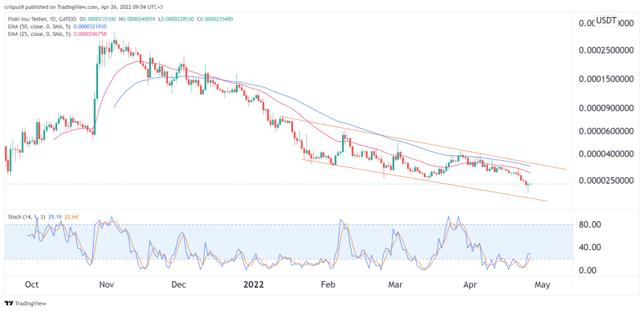Click the EMA 50 value 0.0000321930
Screen dimensions: 644x311
coord(91,26)
